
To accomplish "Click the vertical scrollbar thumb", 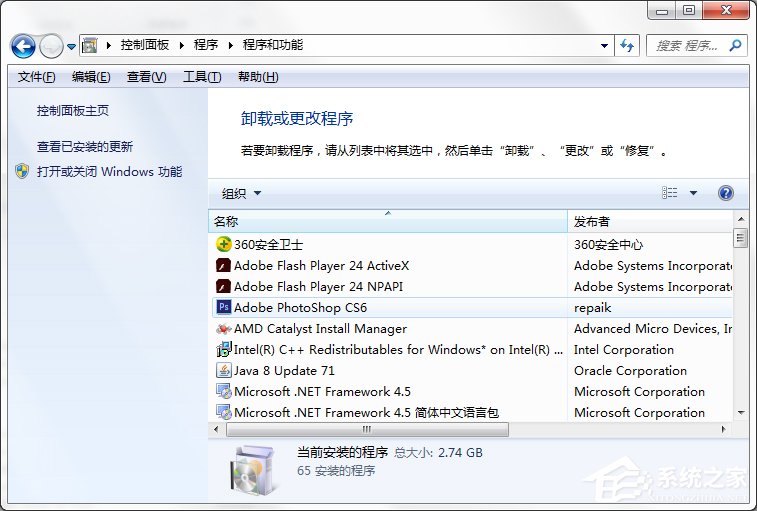I will coord(741,238).
